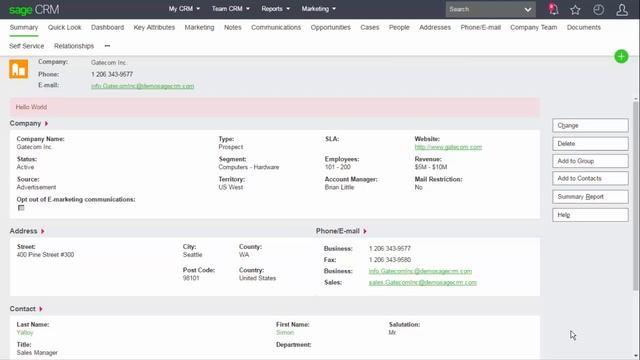The width and height of the screenshot is (640, 360).
Task: Expand the Phone/E-mail section arrow
Action: [365, 231]
